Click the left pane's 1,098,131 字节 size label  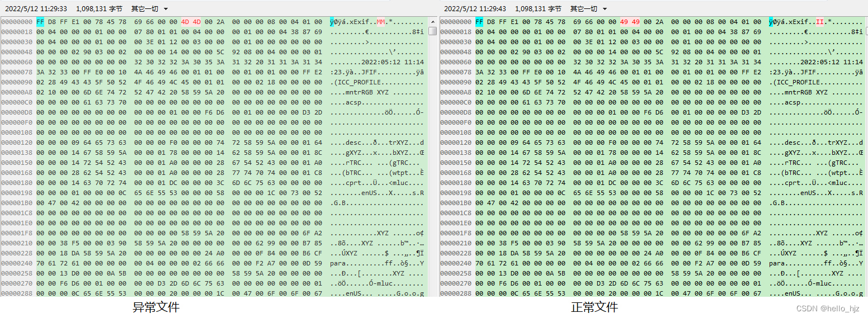[99, 9]
